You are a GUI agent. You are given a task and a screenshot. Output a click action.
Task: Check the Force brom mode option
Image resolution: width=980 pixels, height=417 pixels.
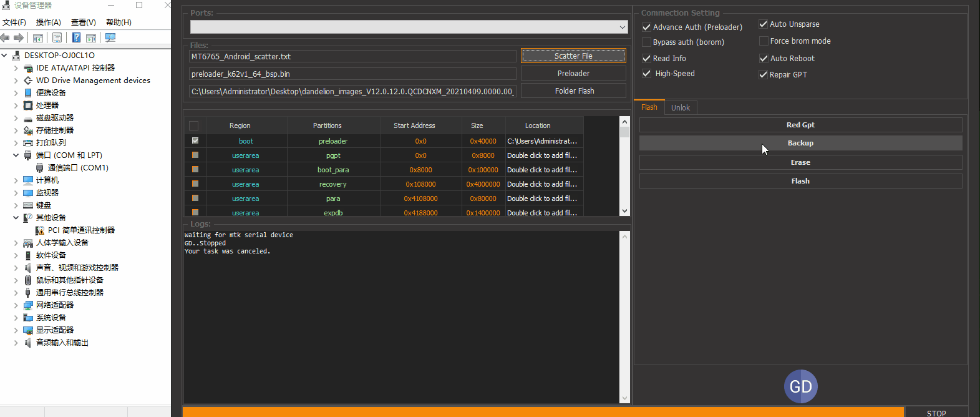[763, 41]
